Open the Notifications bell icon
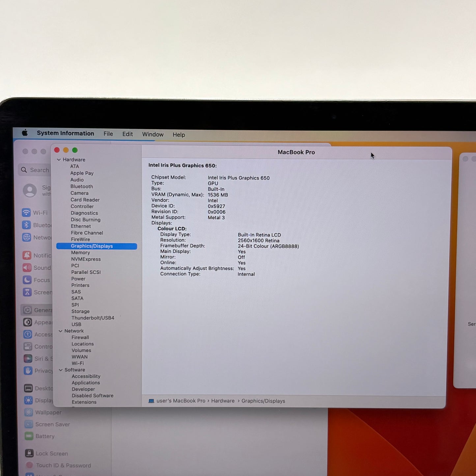 (x=27, y=255)
